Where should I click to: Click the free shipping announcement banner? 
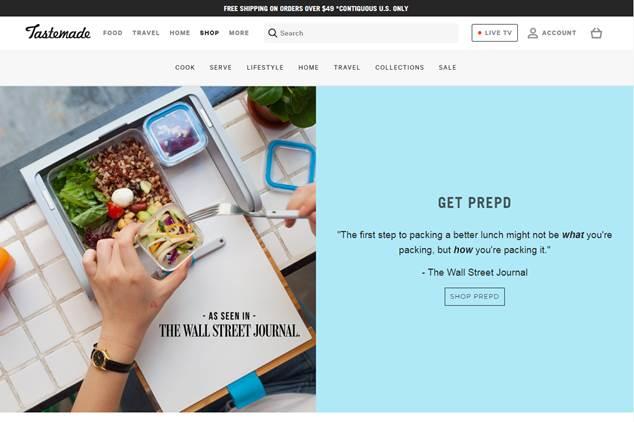[x=316, y=8]
